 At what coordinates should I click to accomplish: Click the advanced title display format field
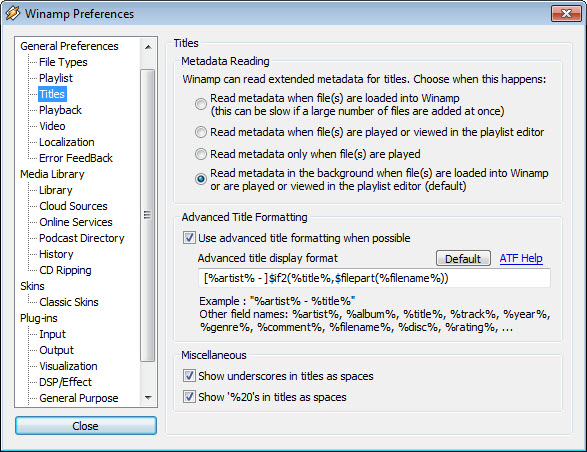pos(374,278)
